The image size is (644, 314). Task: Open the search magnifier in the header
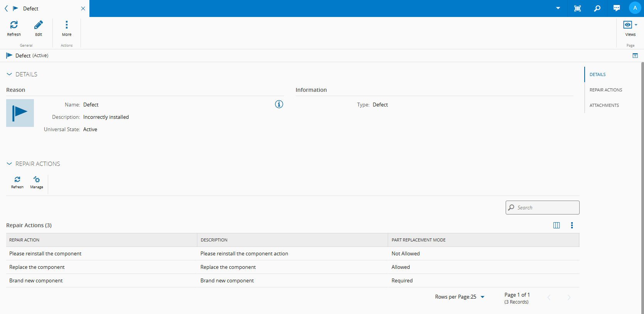pos(597,8)
